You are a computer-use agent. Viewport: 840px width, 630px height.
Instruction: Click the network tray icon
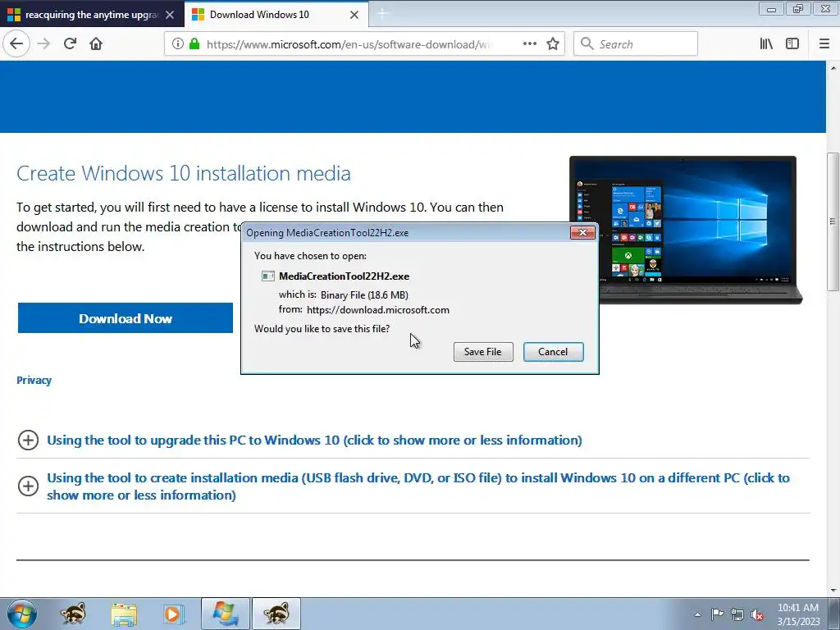[x=737, y=614]
